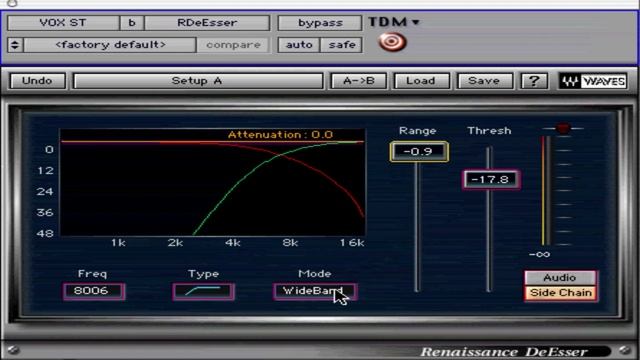This screenshot has height=360, width=640.
Task: Select Audio monitoring mode
Action: [x=560, y=278]
